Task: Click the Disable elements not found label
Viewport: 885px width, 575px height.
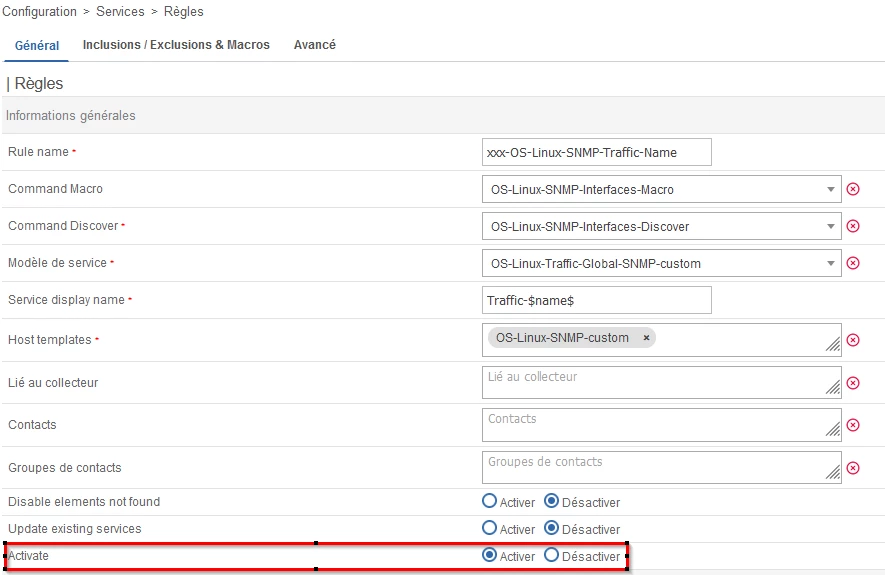Action: click(84, 502)
